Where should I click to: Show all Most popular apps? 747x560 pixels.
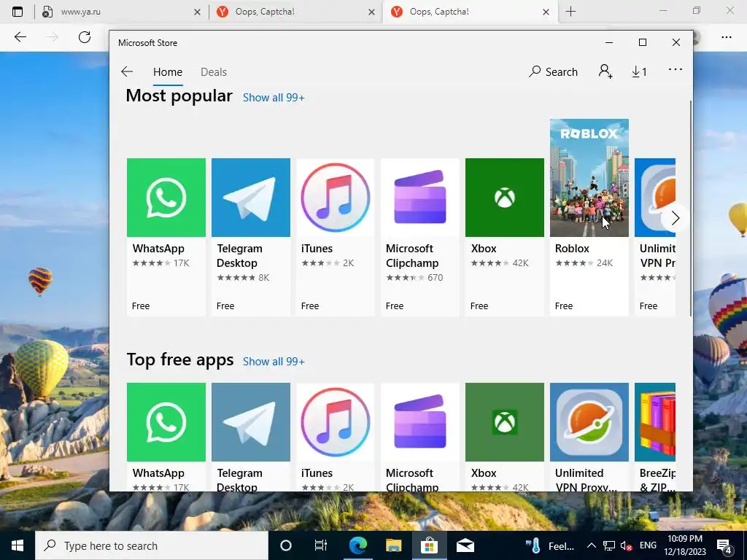tap(274, 98)
